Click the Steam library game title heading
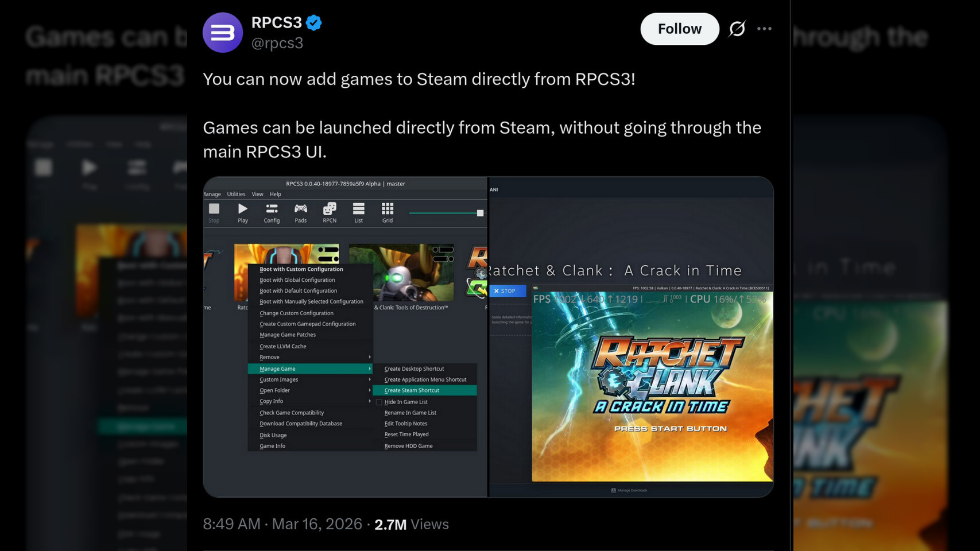Image resolution: width=980 pixels, height=551 pixels. [614, 270]
